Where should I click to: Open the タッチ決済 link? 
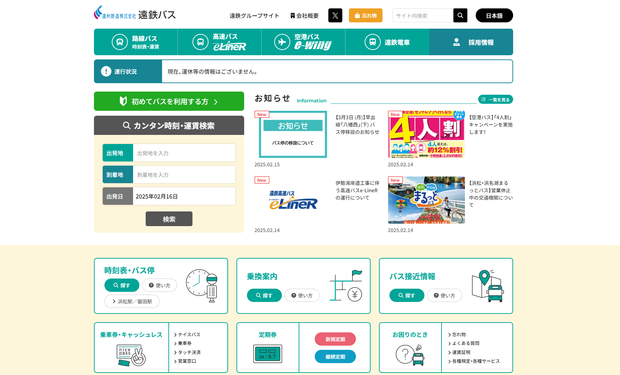click(187, 352)
